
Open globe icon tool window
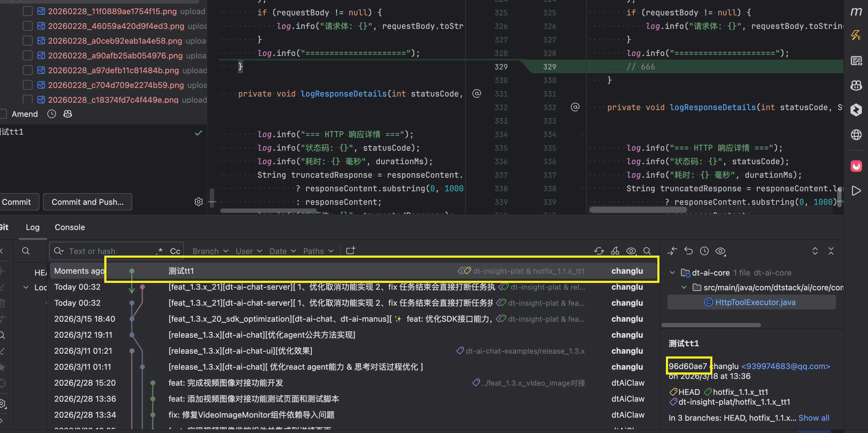click(856, 135)
